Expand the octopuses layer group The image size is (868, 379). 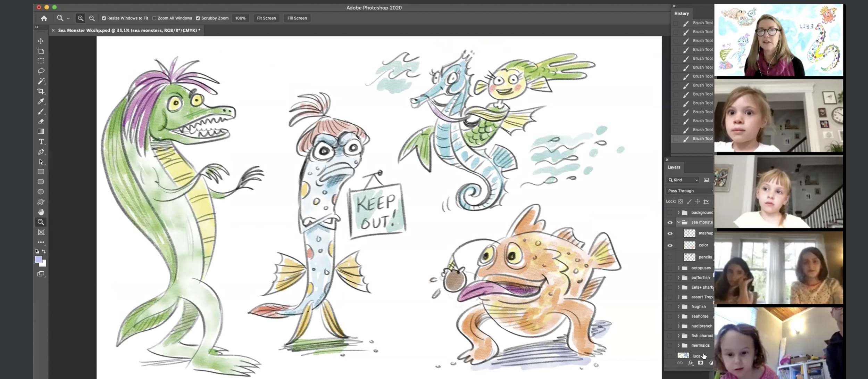678,268
